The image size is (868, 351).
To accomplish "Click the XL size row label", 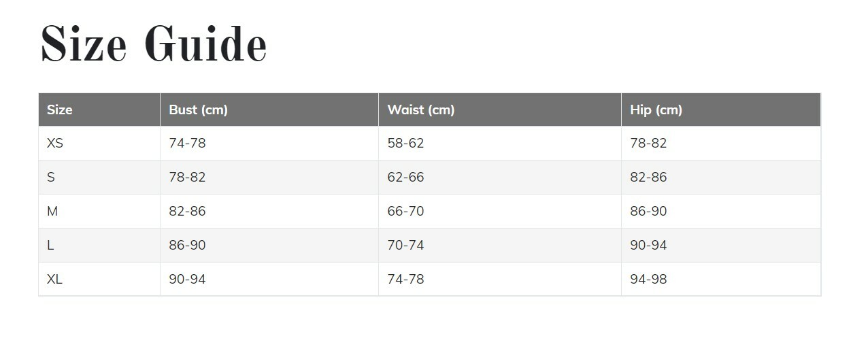I will pyautogui.click(x=54, y=280).
